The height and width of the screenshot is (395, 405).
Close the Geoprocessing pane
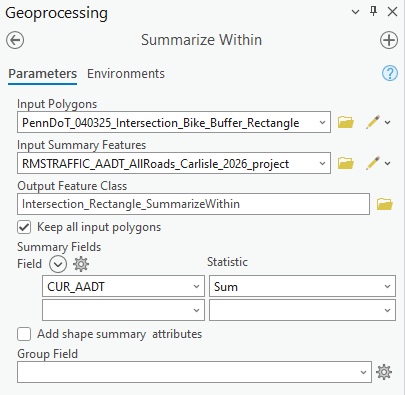(x=392, y=12)
